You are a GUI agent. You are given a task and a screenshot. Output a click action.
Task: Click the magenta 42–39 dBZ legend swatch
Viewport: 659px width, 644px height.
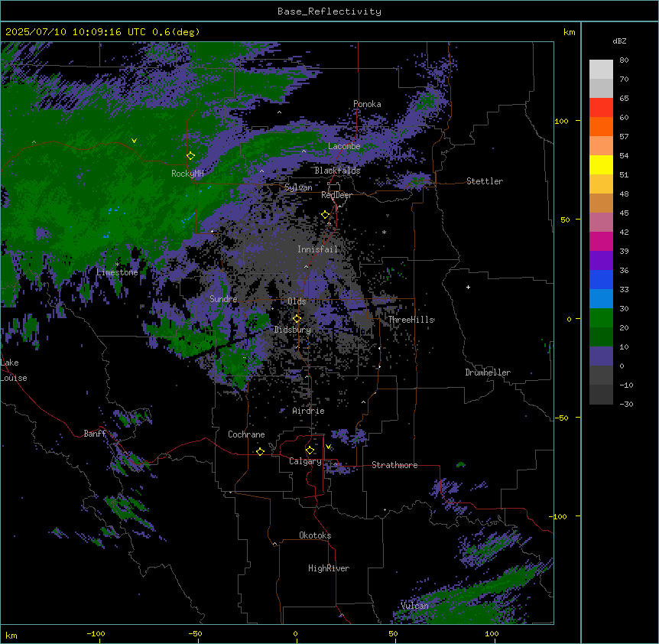[601, 242]
